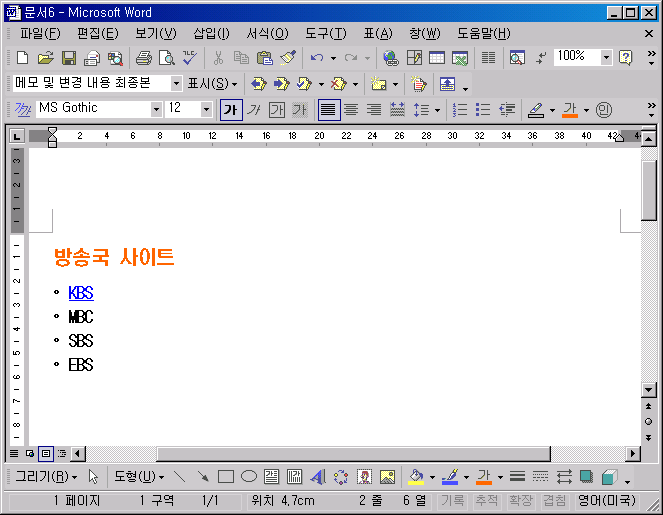Viewport: 663px width, 515px height.
Task: Click the vertical scrollbar down arrow
Action: pos(649,389)
